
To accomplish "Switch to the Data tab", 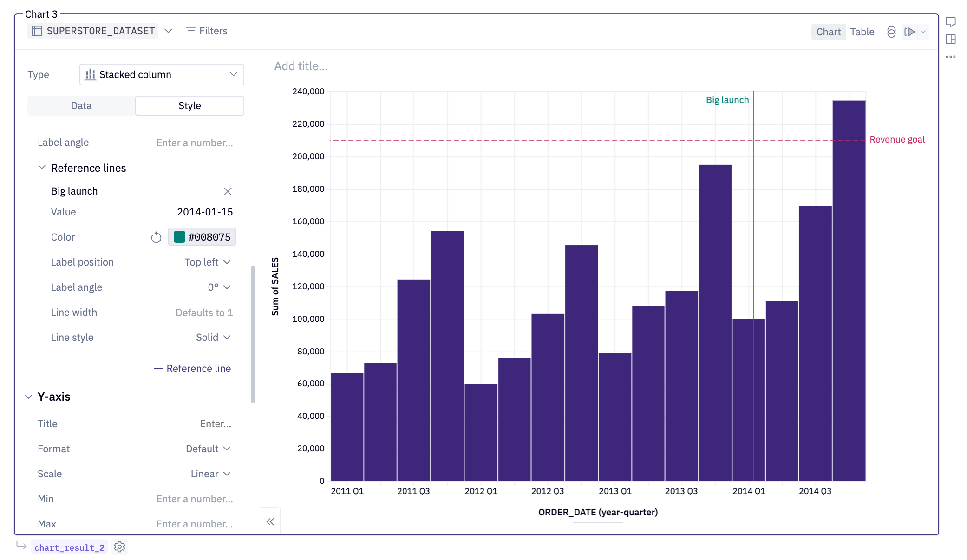I will click(x=81, y=105).
